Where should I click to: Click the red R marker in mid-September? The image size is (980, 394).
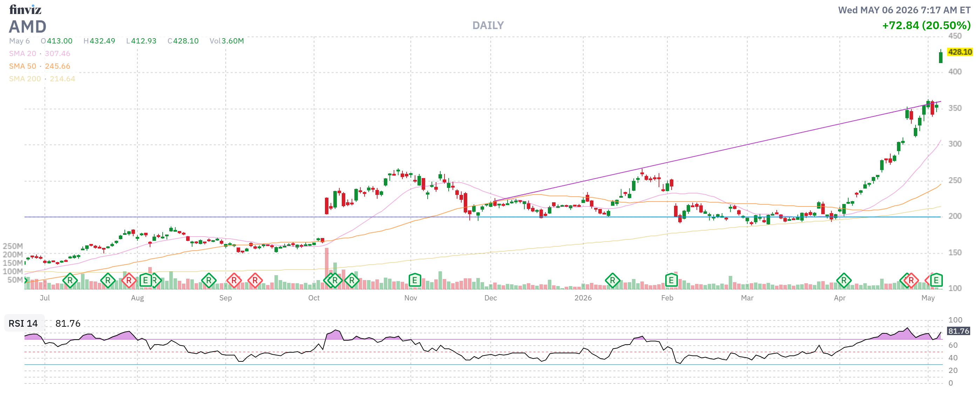click(255, 281)
